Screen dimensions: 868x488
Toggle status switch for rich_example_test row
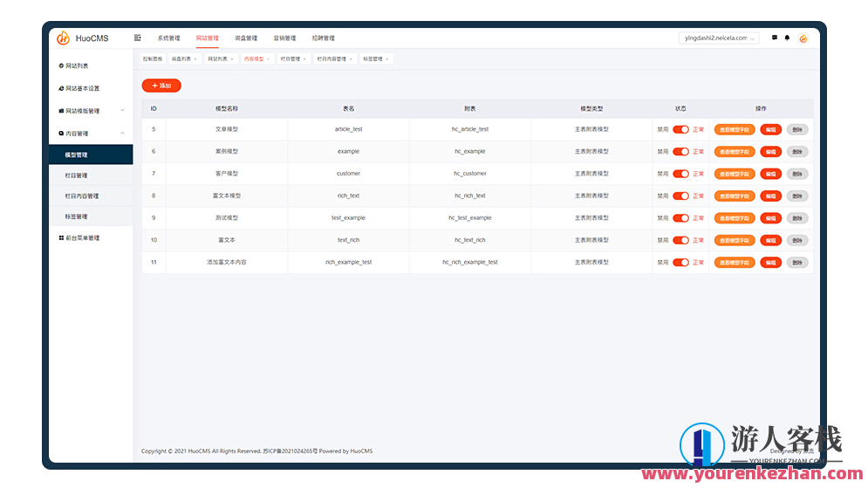[681, 263]
